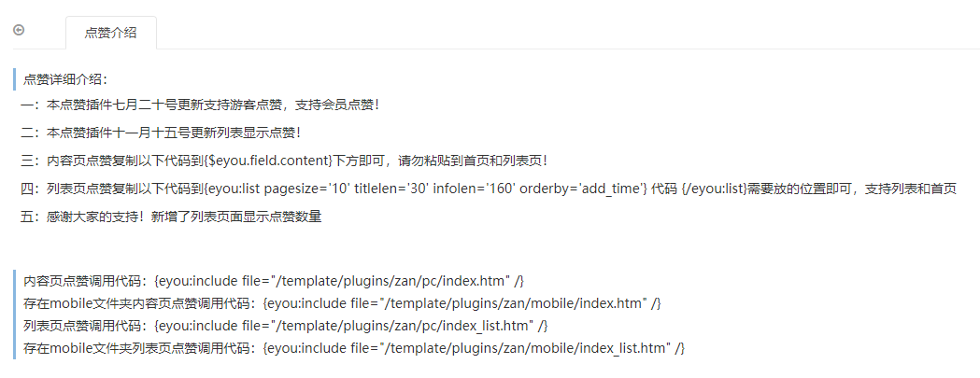This screenshot has width=980, height=378.
Task: Click the 请勿粘贴到首页和列表页 warning text
Action: [473, 161]
